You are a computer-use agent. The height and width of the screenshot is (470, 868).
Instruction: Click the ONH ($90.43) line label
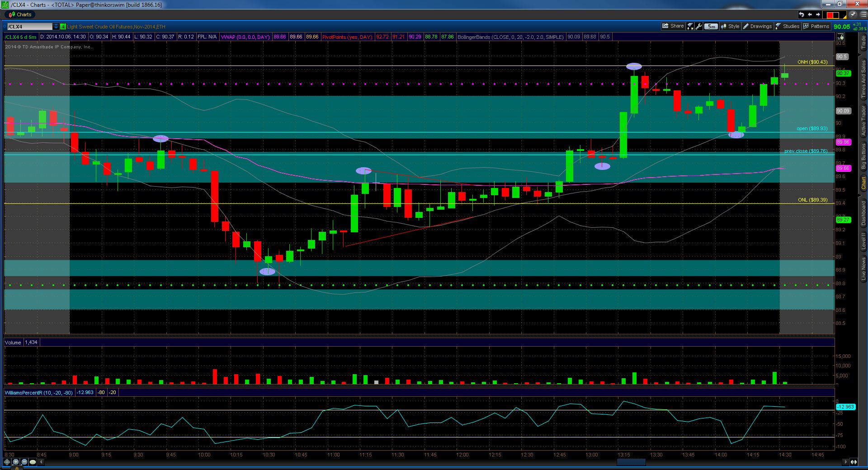[812, 62]
